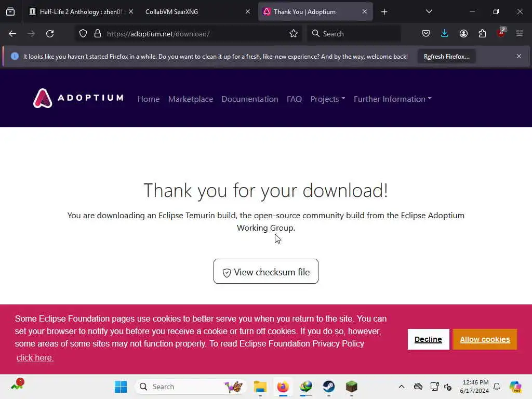This screenshot has height=399, width=532.
Task: Decline cookies in the banner
Action: 428,339
